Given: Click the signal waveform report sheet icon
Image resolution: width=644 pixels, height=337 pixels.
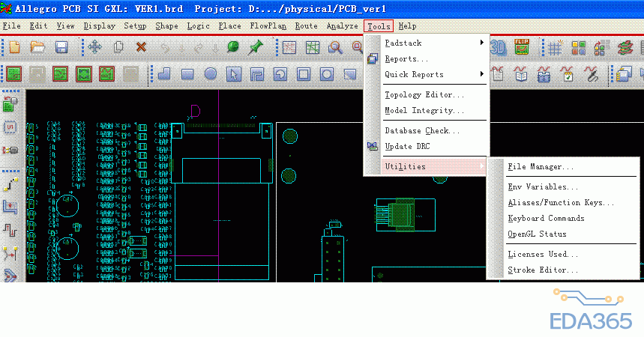Looking at the screenshot, I should tap(497, 74).
